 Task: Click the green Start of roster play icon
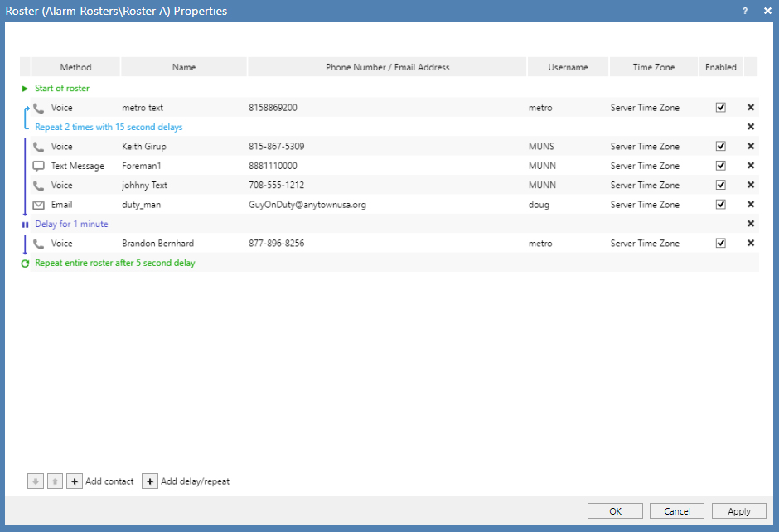click(25, 89)
